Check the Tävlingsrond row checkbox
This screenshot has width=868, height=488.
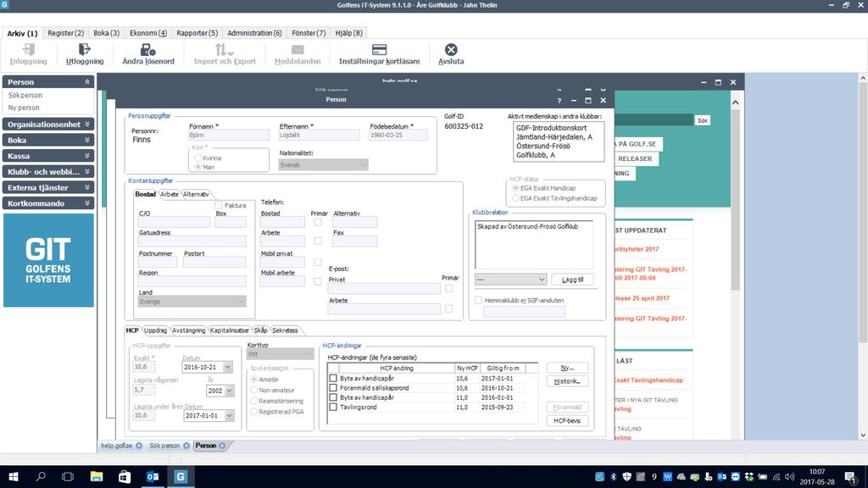333,408
